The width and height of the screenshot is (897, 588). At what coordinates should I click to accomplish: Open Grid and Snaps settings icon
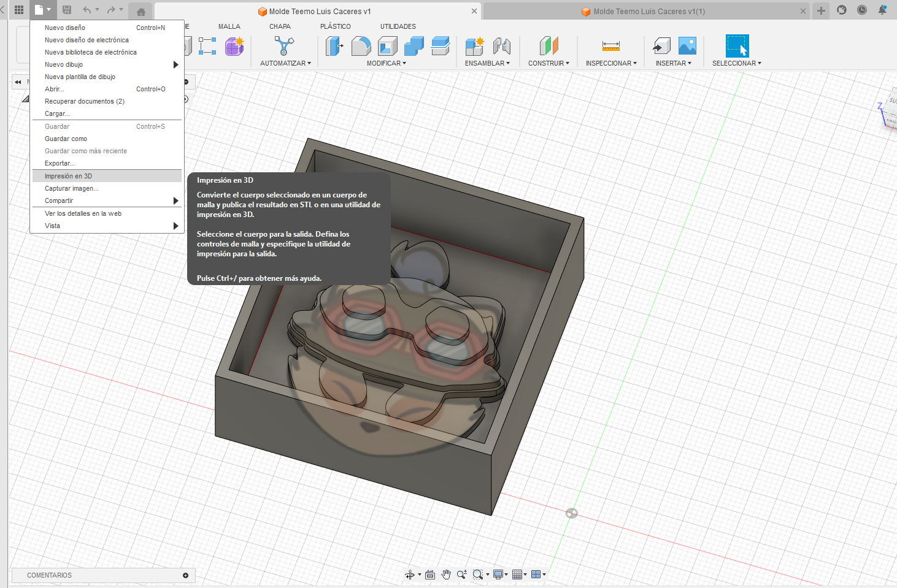(x=517, y=575)
